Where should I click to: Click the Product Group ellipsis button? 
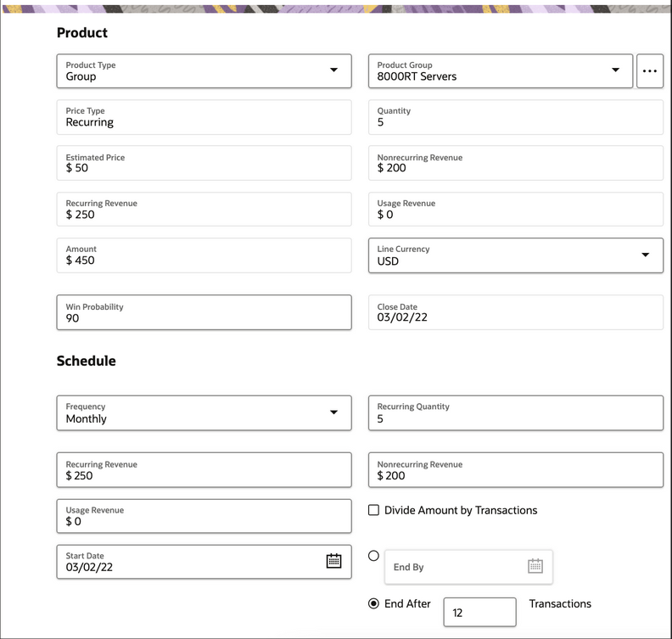650,71
